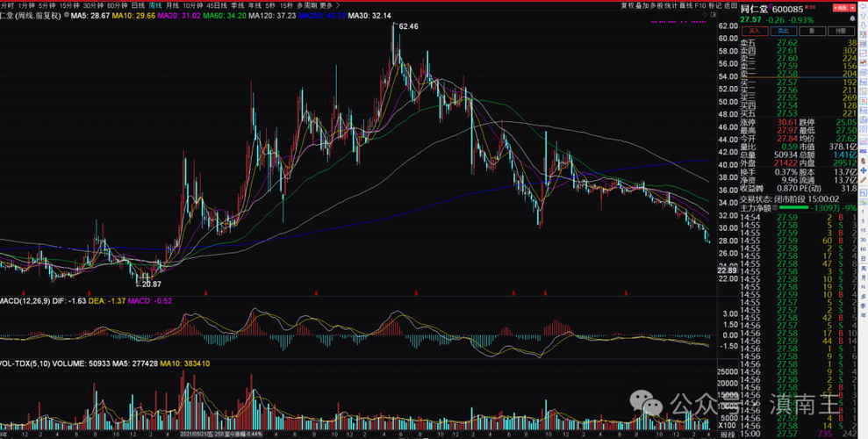Switch to the 月线 monthly chart tab
Viewport: 868px width, 439px height.
pos(173,5)
